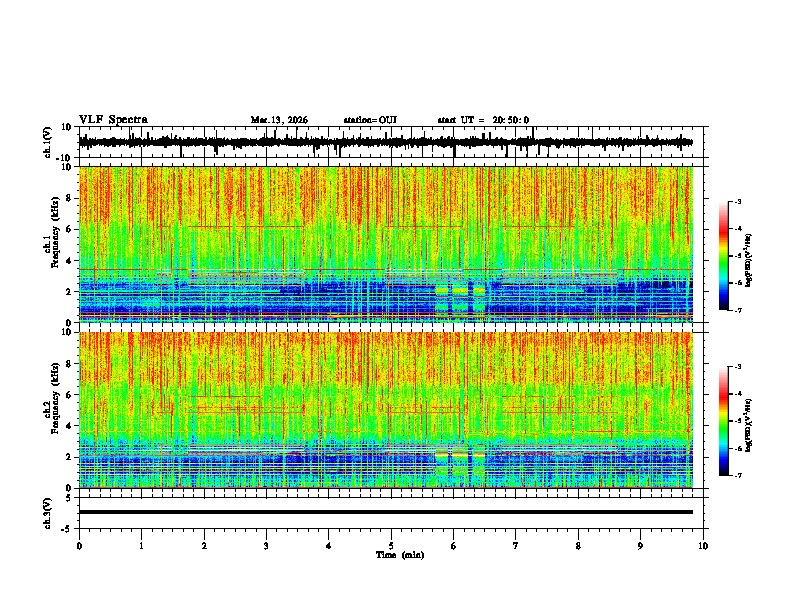
Task: Click time-axis tick label "9"
Action: [x=640, y=546]
